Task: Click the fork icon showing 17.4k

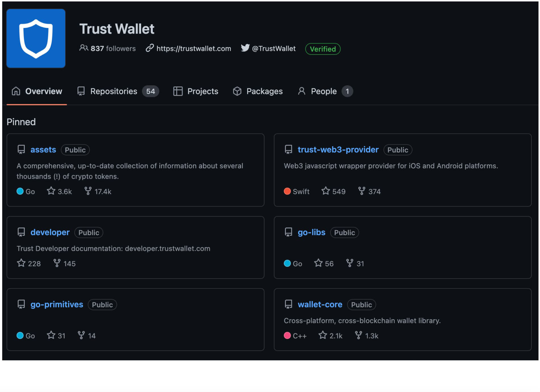Action: tap(88, 191)
